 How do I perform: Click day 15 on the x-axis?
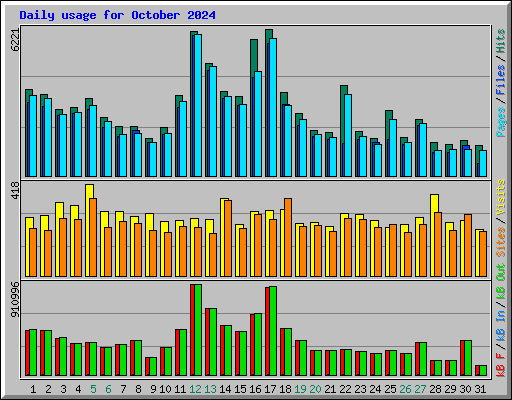[240, 389]
